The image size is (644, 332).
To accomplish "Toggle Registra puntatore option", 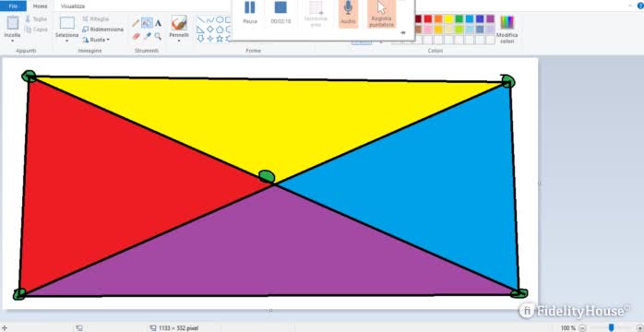I will 382,14.
